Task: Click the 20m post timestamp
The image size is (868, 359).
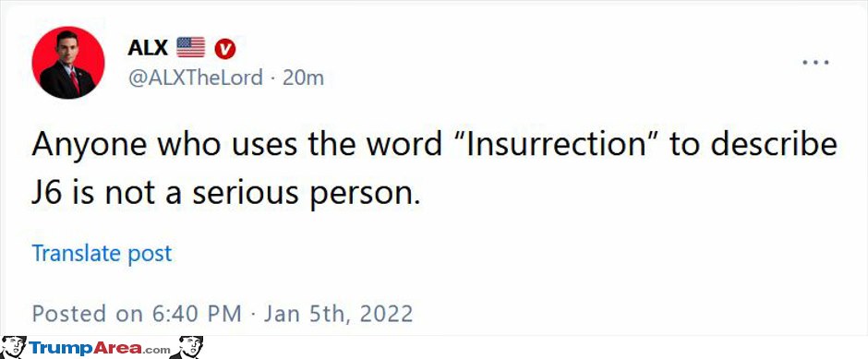Action: 303,78
